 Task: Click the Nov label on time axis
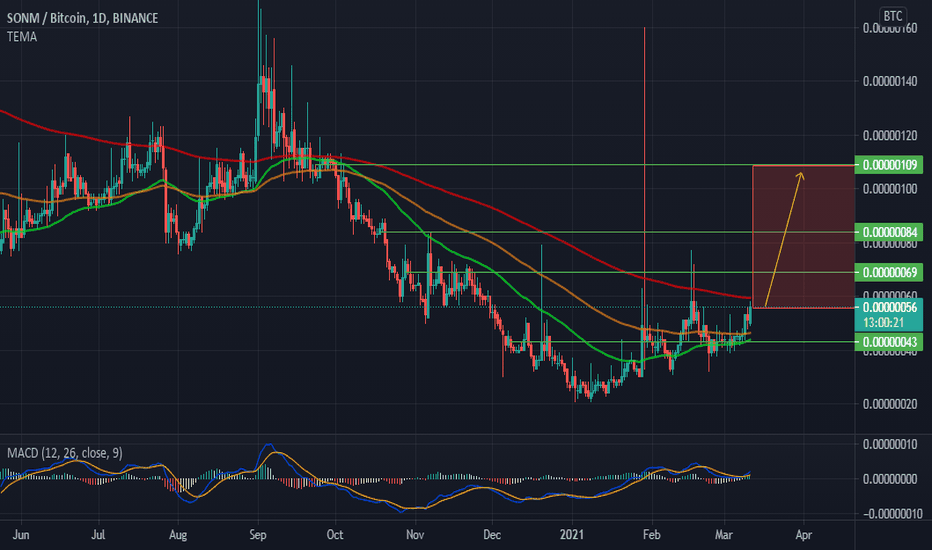click(x=415, y=535)
